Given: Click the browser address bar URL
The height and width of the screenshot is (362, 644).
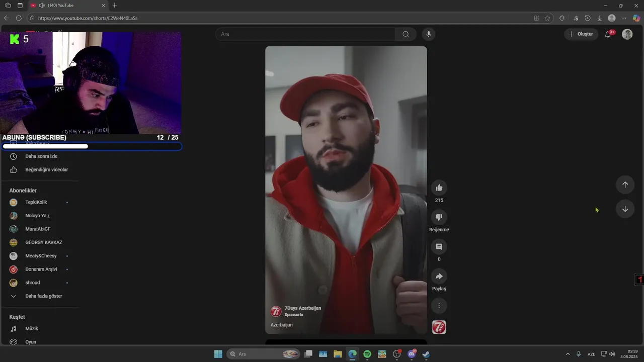Looking at the screenshot, I should (88, 18).
